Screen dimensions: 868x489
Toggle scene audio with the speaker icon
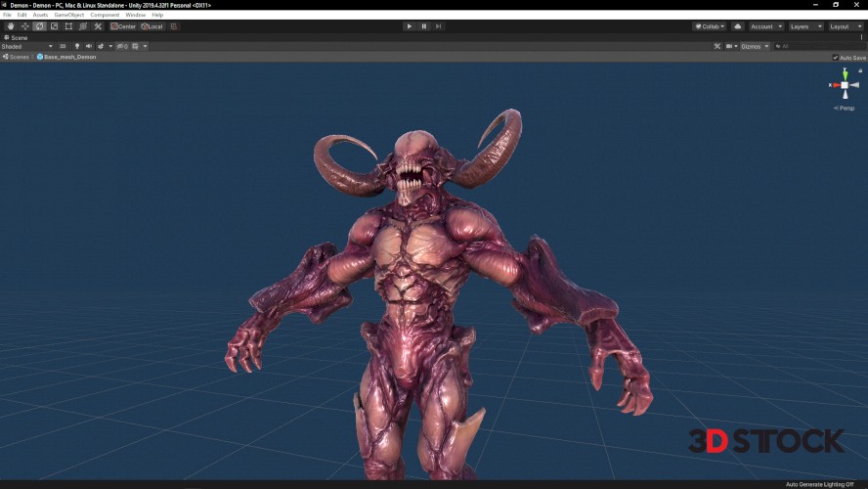(x=89, y=46)
